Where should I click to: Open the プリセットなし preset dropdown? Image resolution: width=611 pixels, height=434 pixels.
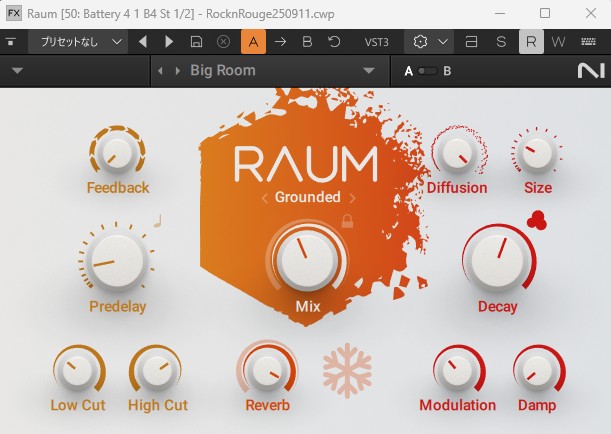click(78, 41)
